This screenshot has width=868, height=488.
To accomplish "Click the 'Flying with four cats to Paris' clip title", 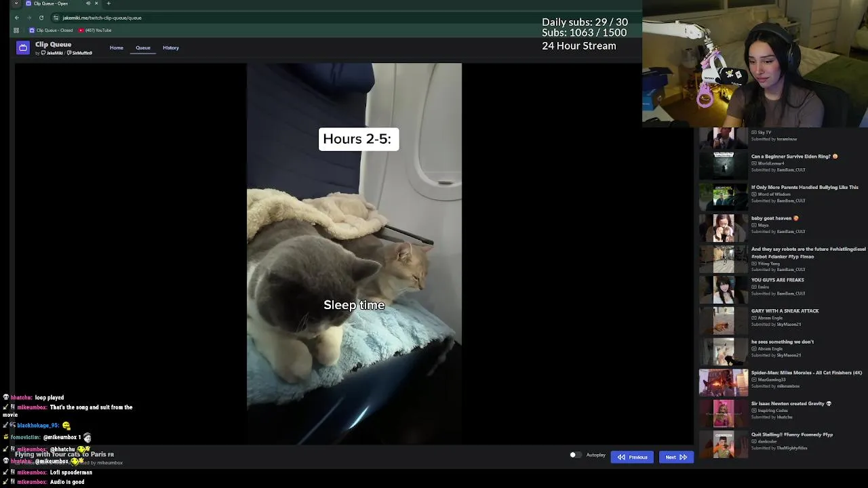I will pos(64,454).
